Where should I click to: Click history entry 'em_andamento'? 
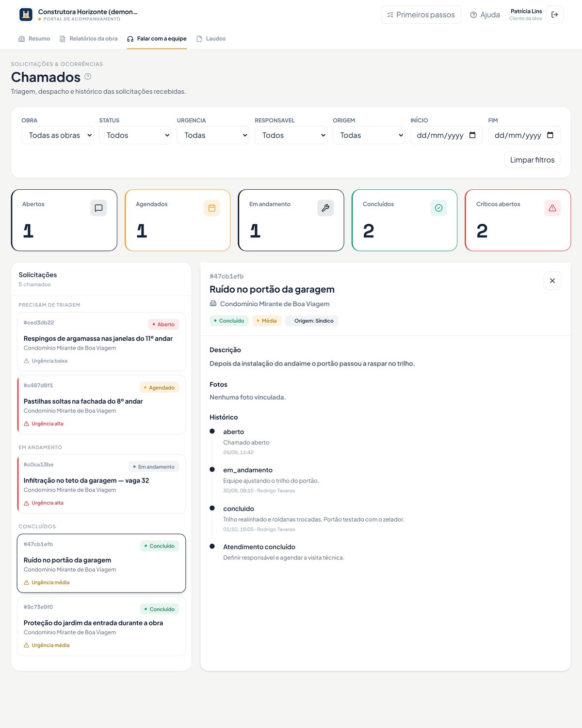248,470
